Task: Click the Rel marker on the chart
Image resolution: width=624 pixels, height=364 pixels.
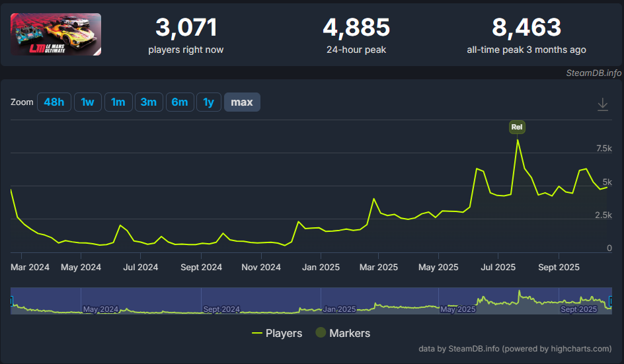Action: coord(517,127)
